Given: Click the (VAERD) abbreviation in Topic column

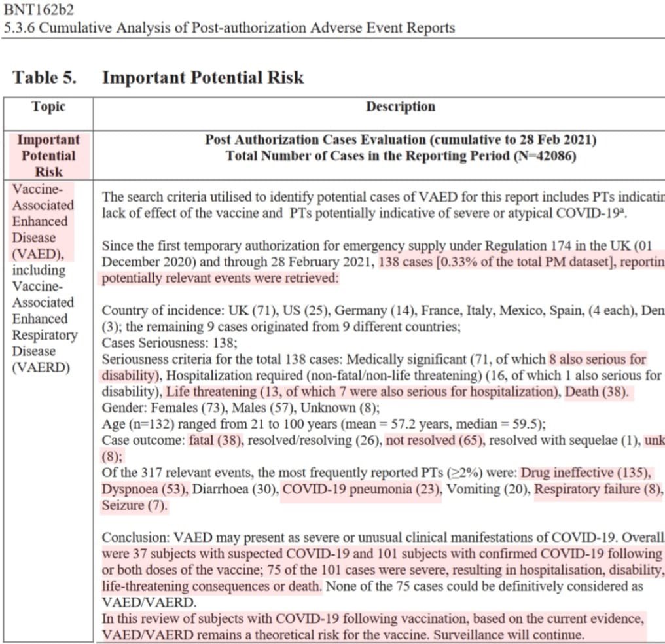Looking at the screenshot, I should pos(41,367).
